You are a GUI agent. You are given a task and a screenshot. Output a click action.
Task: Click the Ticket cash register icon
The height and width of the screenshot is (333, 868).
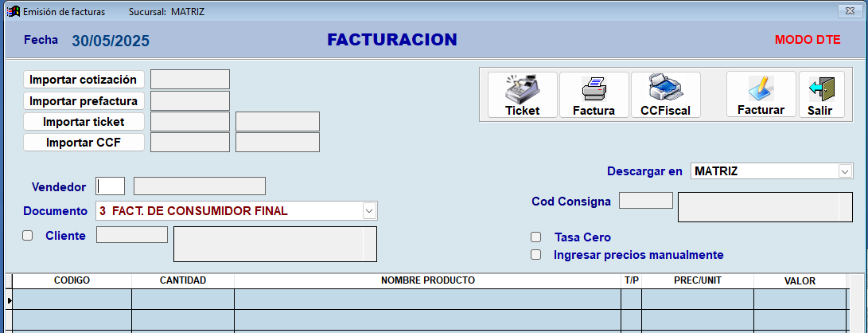pos(523,88)
